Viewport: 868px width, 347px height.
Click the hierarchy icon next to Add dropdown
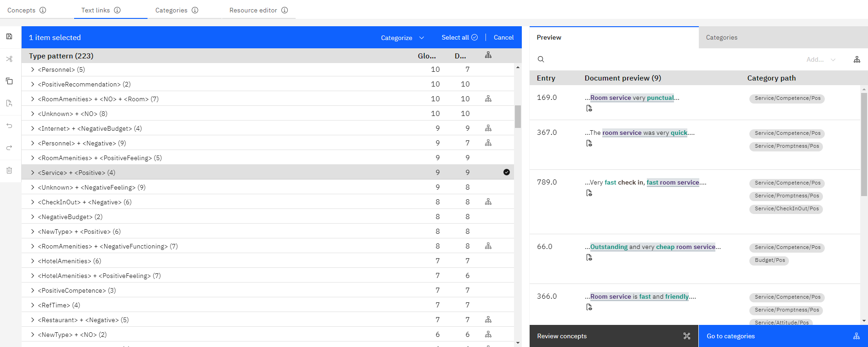857,59
